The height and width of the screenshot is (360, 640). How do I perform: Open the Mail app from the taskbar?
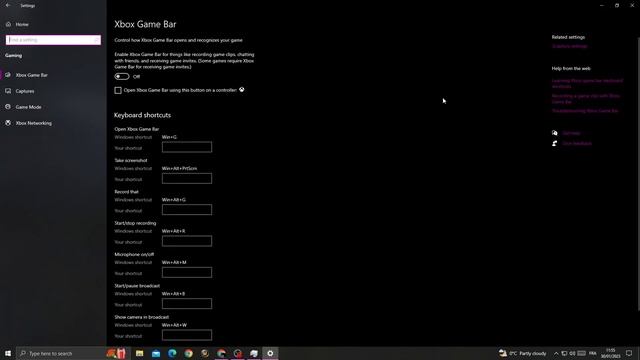pyautogui.click(x=156, y=353)
